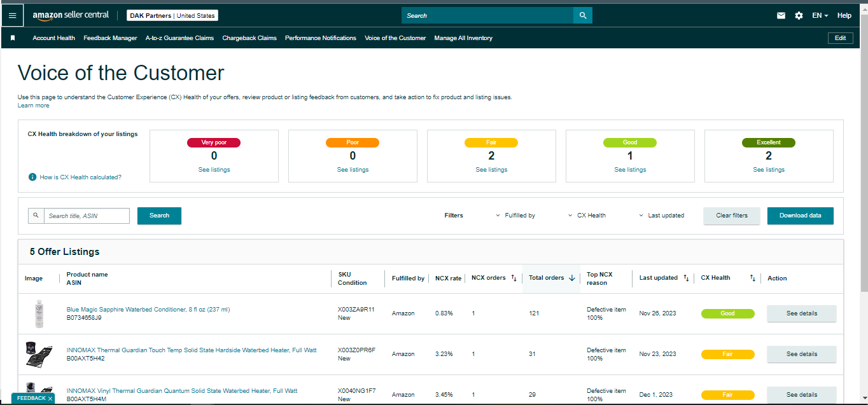Expand the EN language dropdown
This screenshot has width=868, height=405.
point(820,15)
